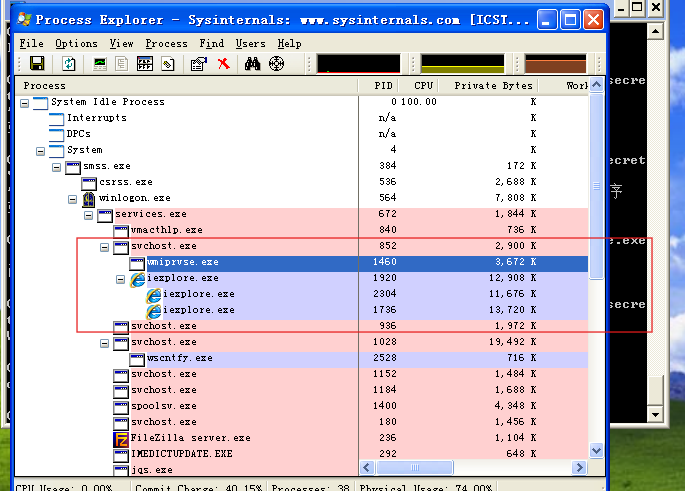The image size is (685, 491).
Task: Click the red X Kill Process icon
Action: pyautogui.click(x=224, y=64)
